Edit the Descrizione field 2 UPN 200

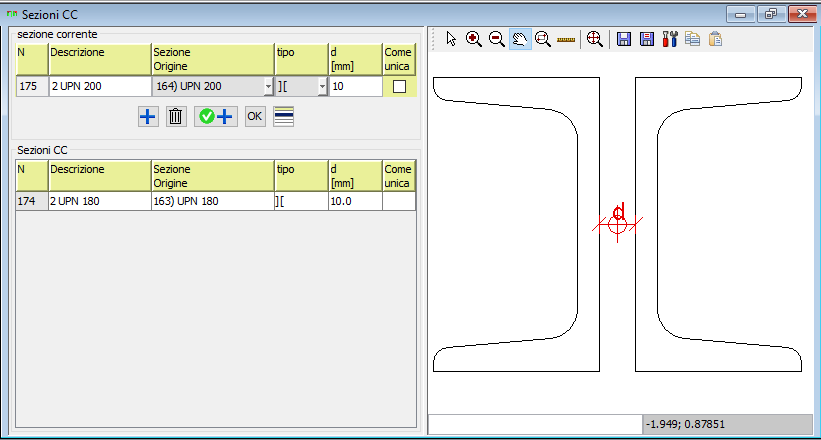coord(100,86)
